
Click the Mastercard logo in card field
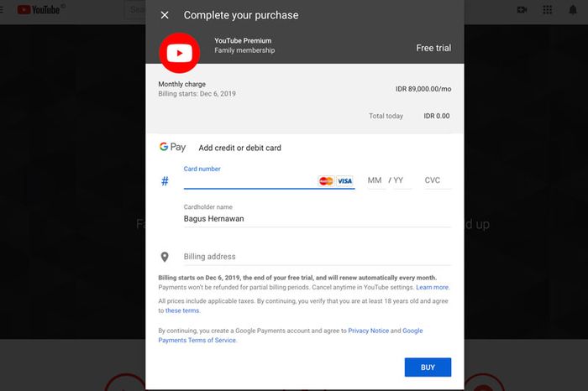[x=326, y=181]
